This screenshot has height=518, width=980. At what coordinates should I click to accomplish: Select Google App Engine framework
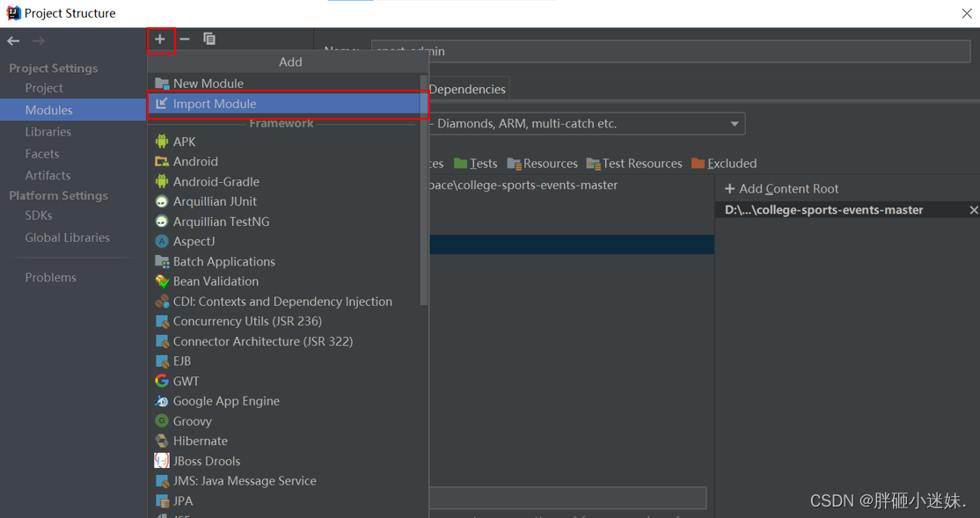point(288,401)
